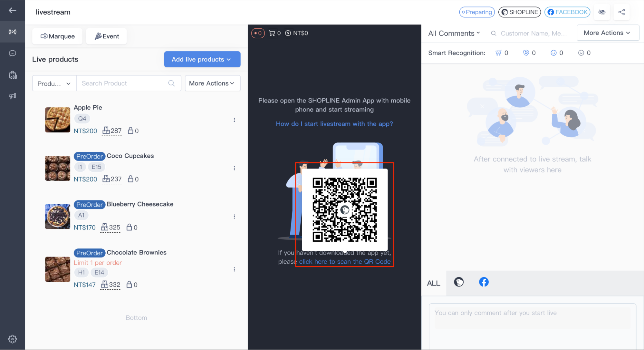
Task: Open the Event button
Action: click(107, 36)
